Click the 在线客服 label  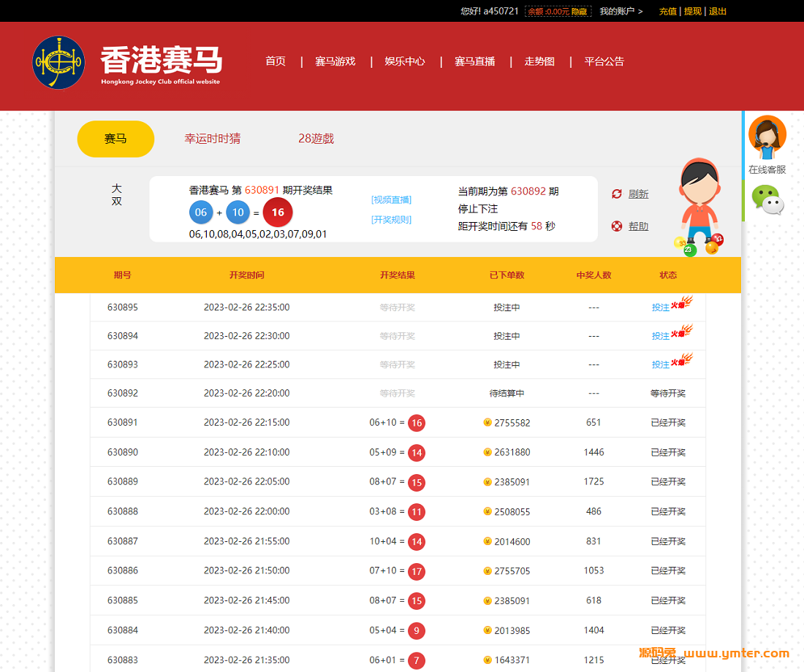coord(767,169)
